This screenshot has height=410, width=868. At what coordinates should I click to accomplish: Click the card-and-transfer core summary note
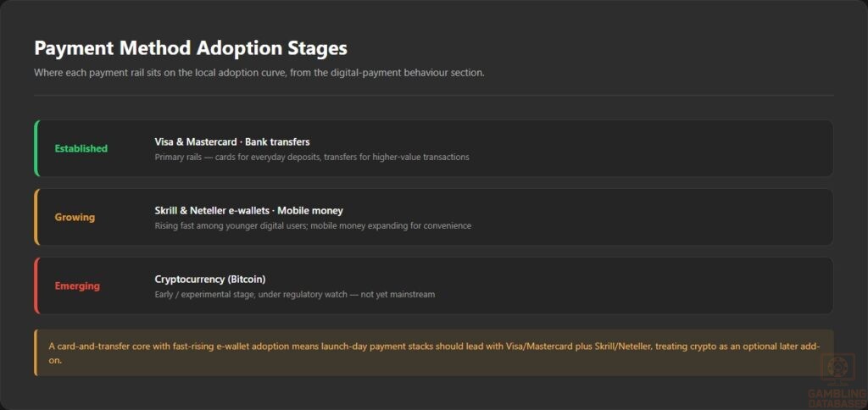(x=434, y=352)
